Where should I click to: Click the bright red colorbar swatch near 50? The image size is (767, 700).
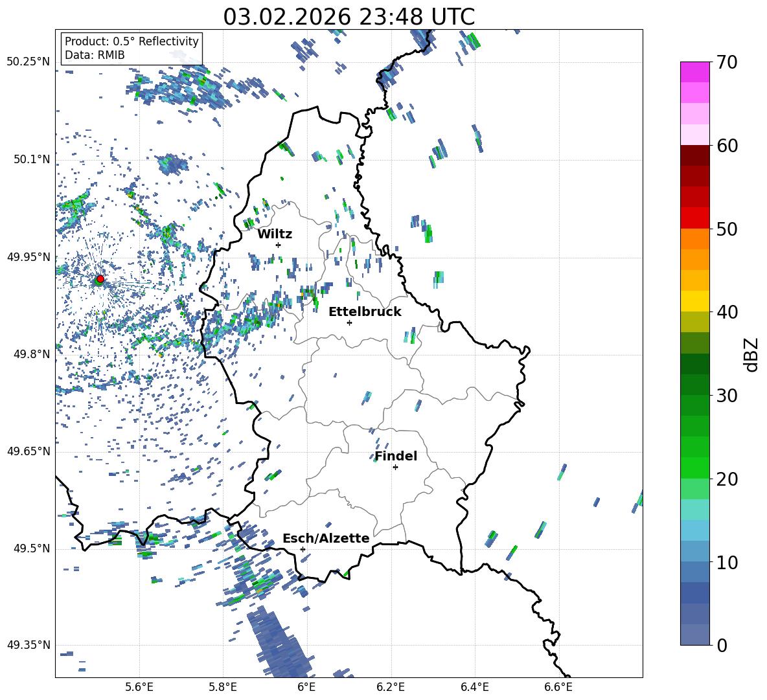[694, 218]
